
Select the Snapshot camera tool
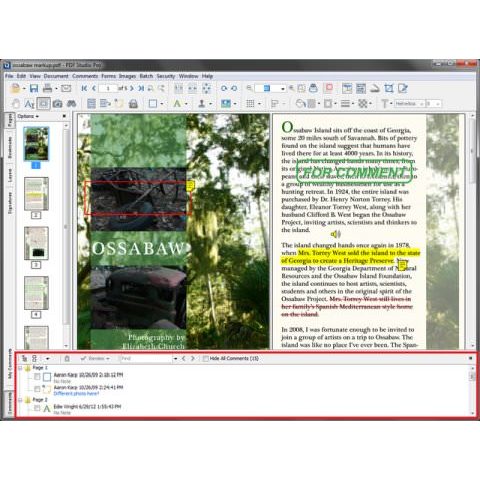point(57,104)
